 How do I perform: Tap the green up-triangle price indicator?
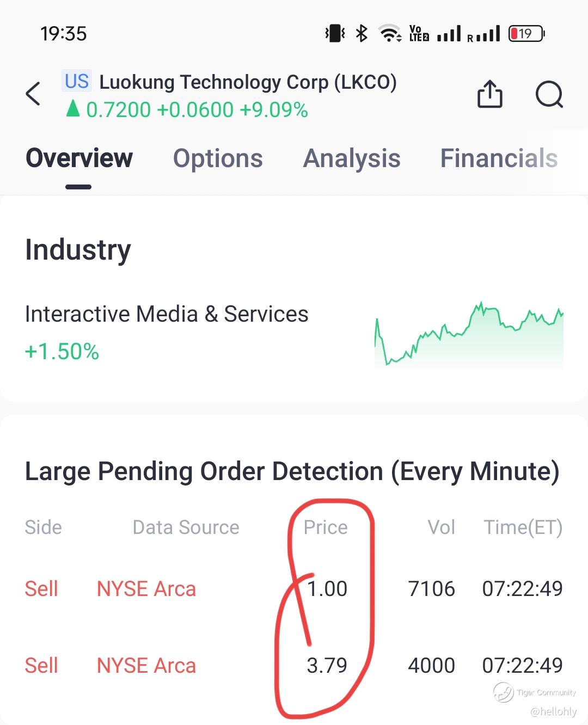[x=72, y=109]
